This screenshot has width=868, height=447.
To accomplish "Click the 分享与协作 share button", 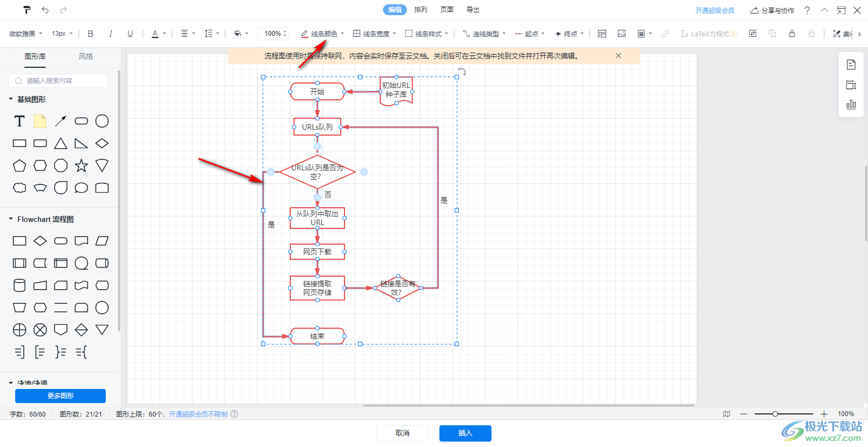I will tap(773, 10).
